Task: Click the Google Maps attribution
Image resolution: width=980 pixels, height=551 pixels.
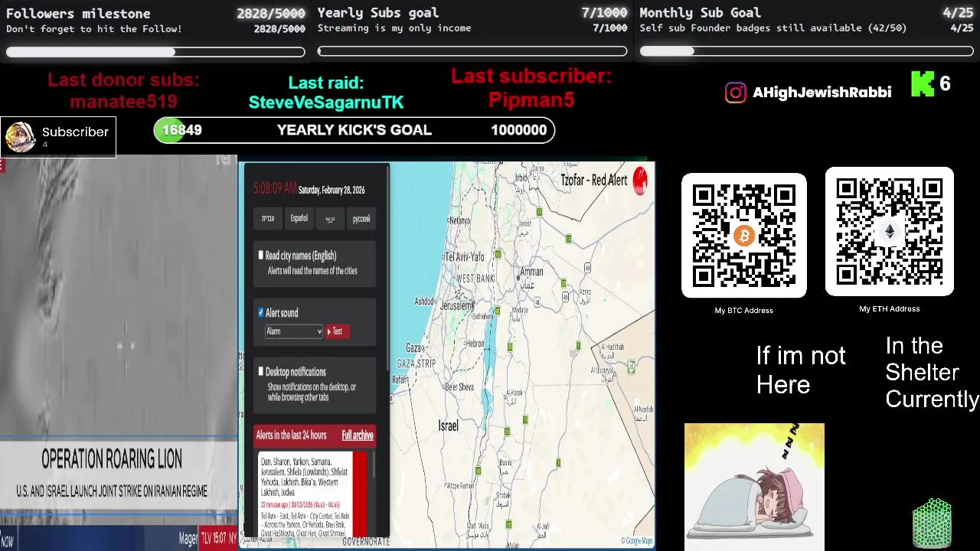Action: coord(637,541)
